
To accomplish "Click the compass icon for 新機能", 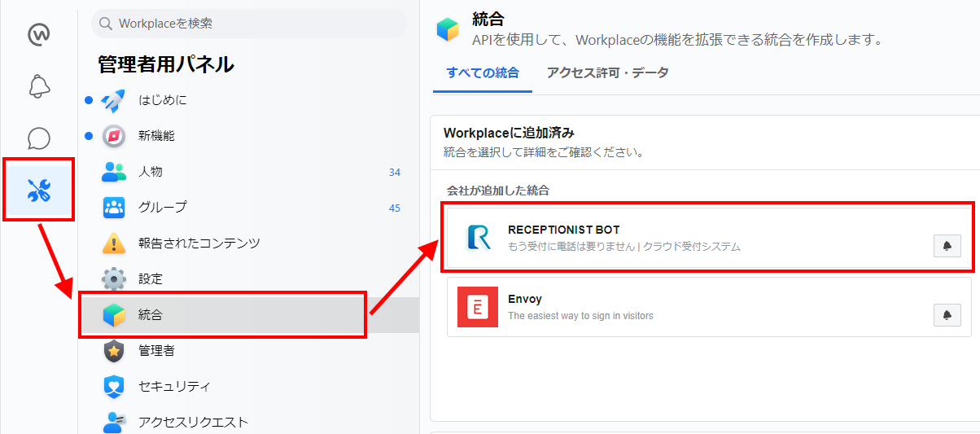I will (114, 136).
